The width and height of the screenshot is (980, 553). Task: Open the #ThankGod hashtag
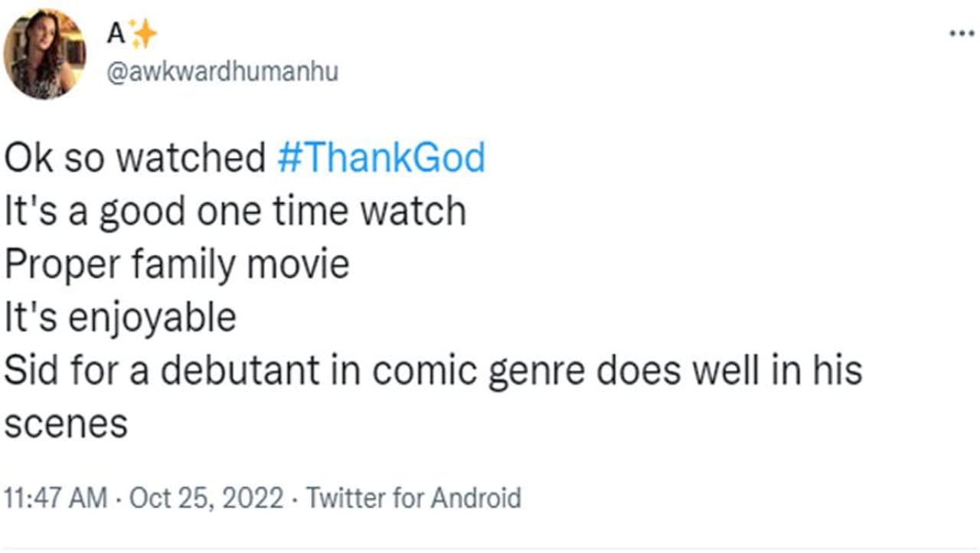(381, 159)
